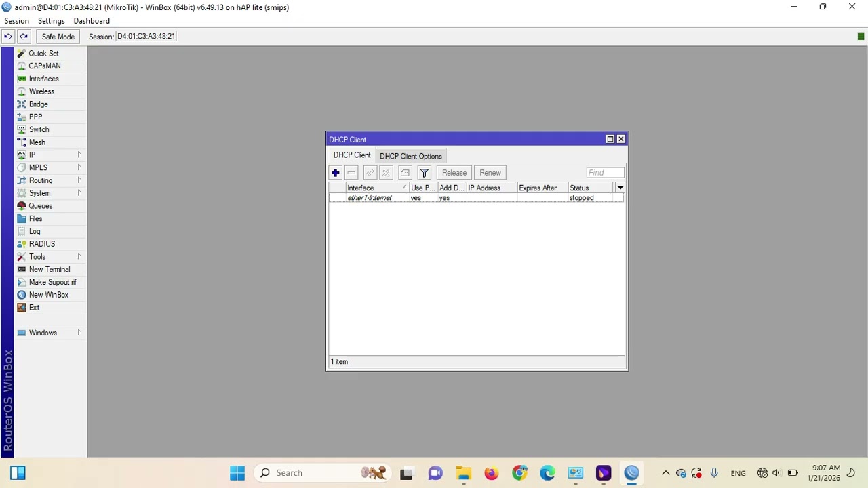868x488 pixels.
Task: Select the Interfaces sidebar icon
Action: (22, 79)
